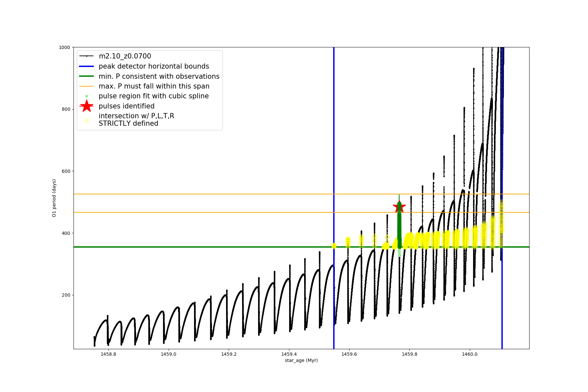This screenshot has width=588, height=392.
Task: Click the 1459.6 x-axis tick label
Action: (x=349, y=354)
